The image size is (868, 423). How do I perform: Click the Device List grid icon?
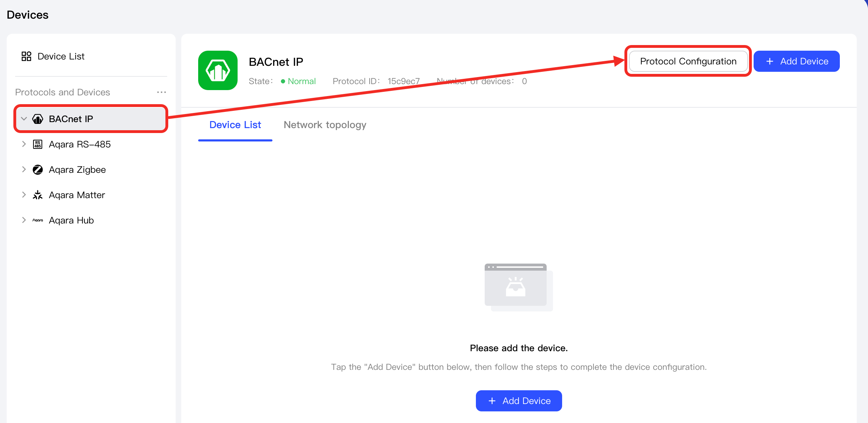(x=26, y=56)
